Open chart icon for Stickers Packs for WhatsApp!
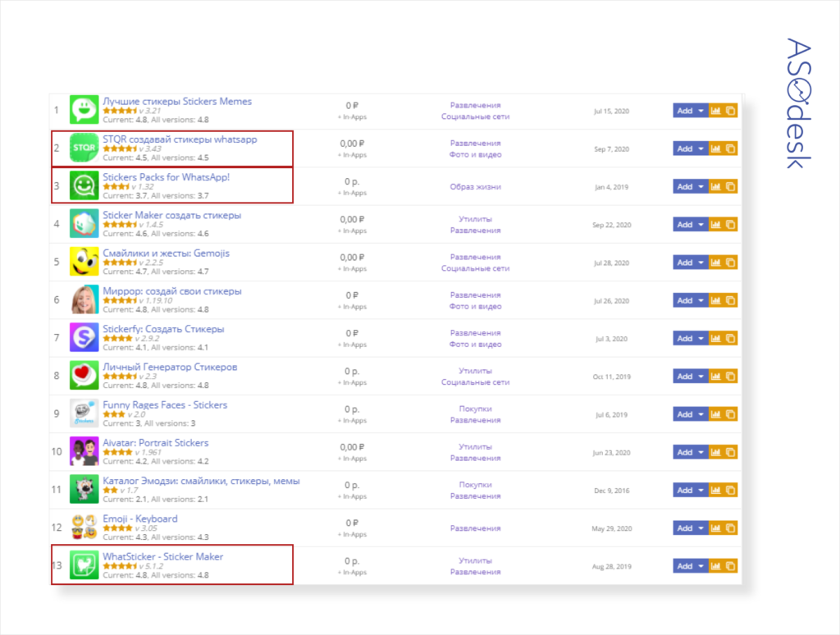Viewport: 840px width, 635px height. tap(715, 186)
